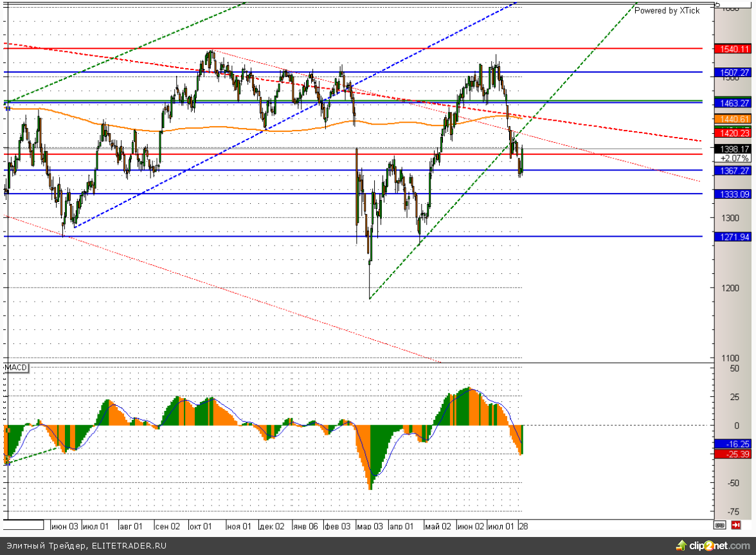Click the 1200 price axis tick
This screenshot has height=555, width=756.
pos(730,288)
